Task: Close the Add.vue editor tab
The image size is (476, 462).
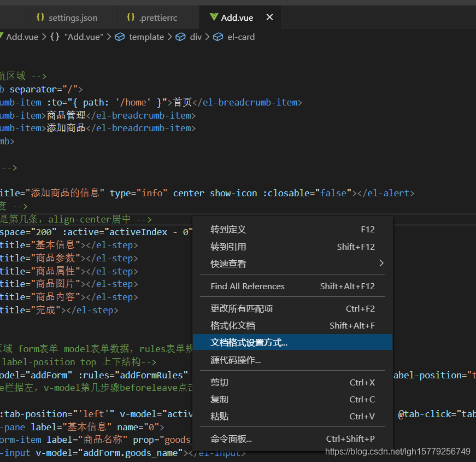Action: (x=269, y=17)
